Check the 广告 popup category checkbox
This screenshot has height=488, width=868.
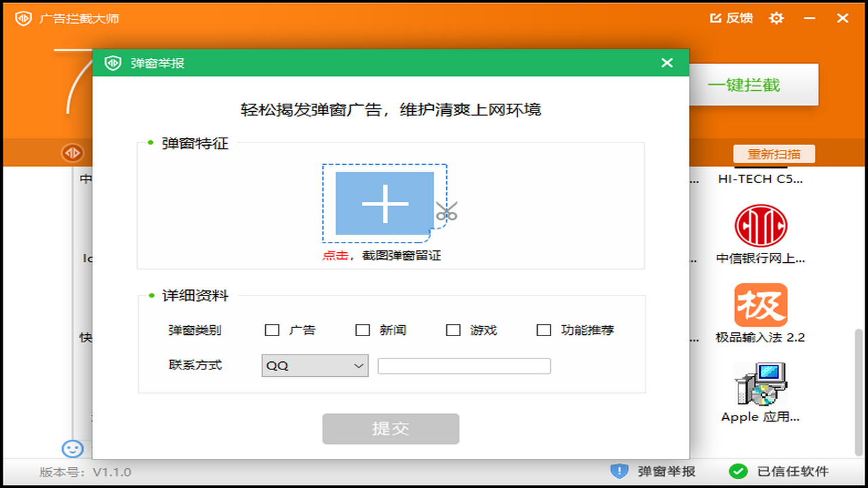click(271, 330)
